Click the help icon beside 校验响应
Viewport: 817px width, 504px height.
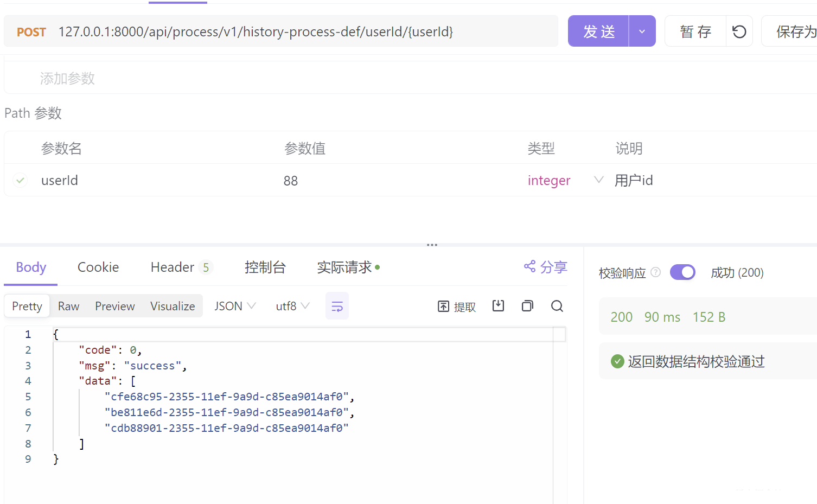[655, 272]
